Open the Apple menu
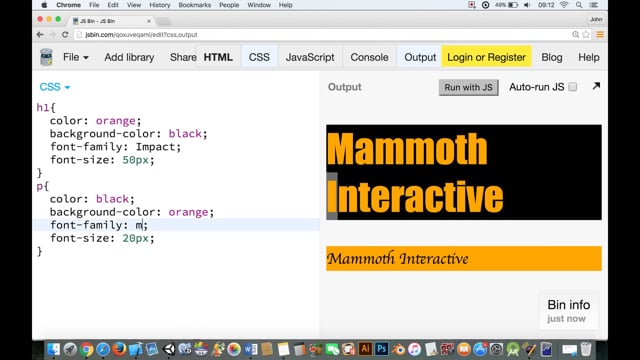The width and height of the screenshot is (640, 360). coord(44,5)
